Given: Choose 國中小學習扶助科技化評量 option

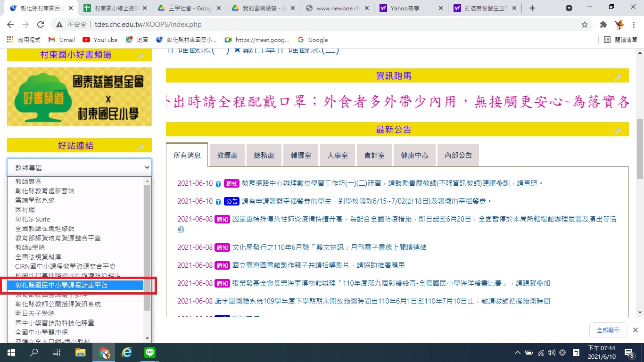Looking at the screenshot, I should [76, 323].
